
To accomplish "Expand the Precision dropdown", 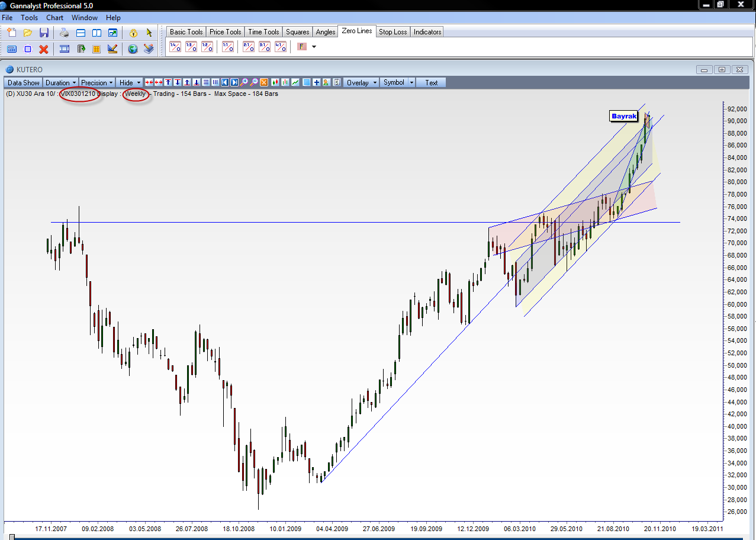I will [98, 83].
